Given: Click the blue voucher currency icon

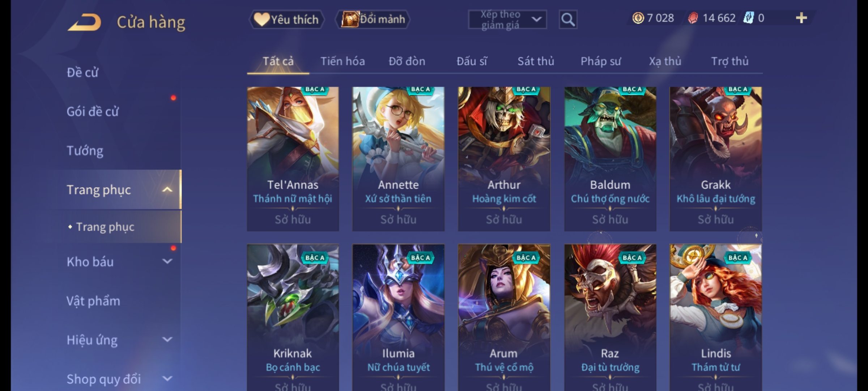Looking at the screenshot, I should (748, 18).
